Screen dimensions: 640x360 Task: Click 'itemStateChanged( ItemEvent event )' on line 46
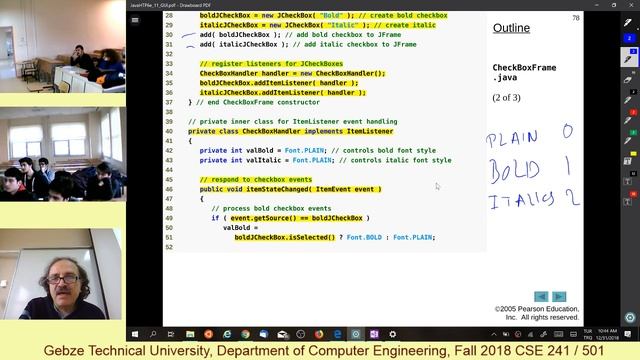[313, 189]
